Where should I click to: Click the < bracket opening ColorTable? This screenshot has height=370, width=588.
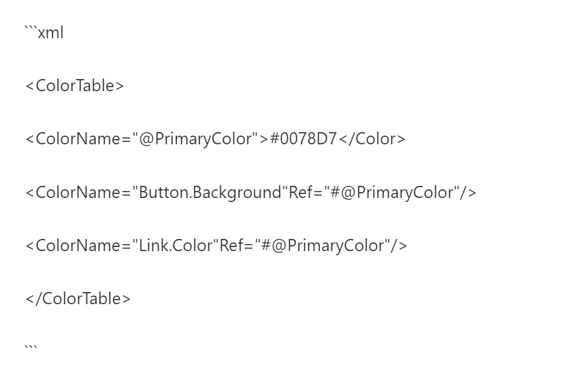(x=30, y=86)
